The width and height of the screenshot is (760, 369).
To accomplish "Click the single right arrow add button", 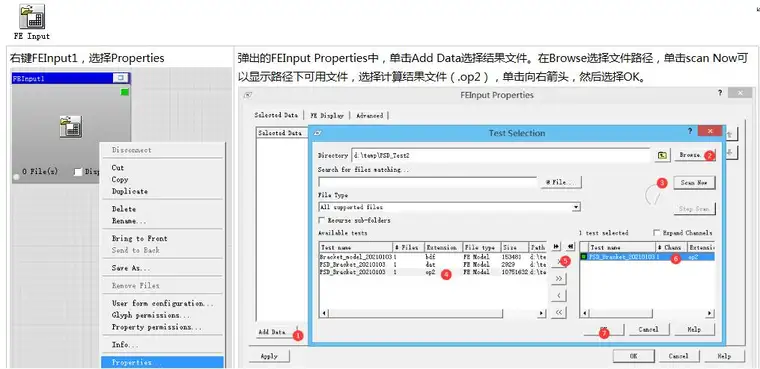I will (559, 261).
